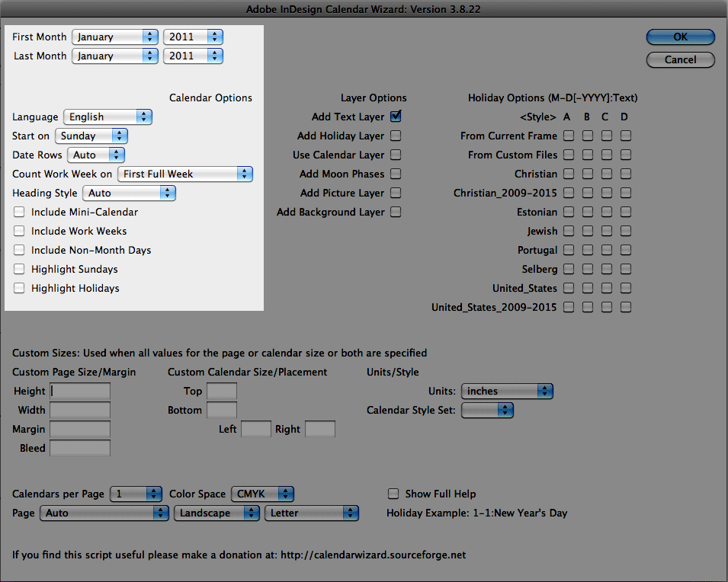Enable the Show Full Help checkbox
The image size is (728, 582).
[x=393, y=494]
